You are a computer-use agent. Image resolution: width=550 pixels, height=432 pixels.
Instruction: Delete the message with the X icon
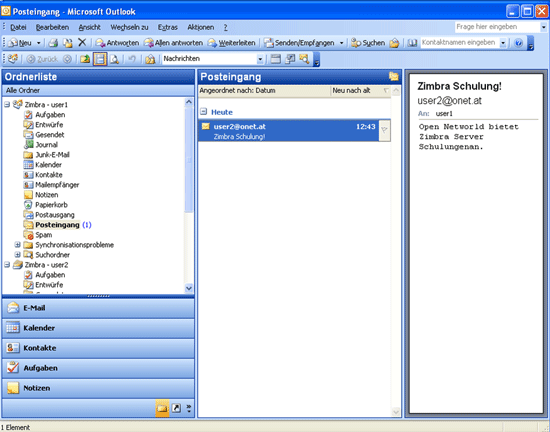[82, 42]
